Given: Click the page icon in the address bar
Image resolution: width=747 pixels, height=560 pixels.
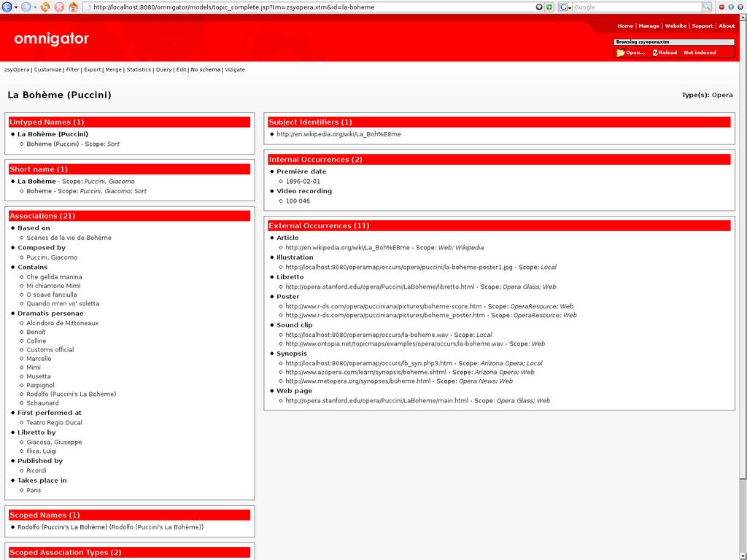Looking at the screenshot, I should tap(88, 7).
